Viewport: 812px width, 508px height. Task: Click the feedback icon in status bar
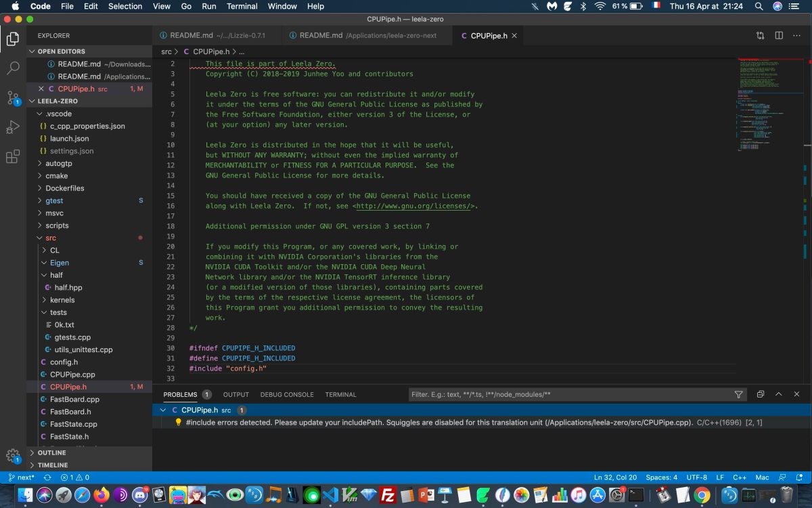coord(782,478)
